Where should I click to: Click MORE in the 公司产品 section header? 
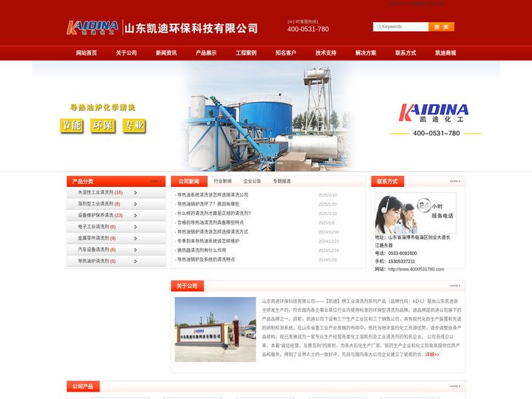click(x=455, y=386)
